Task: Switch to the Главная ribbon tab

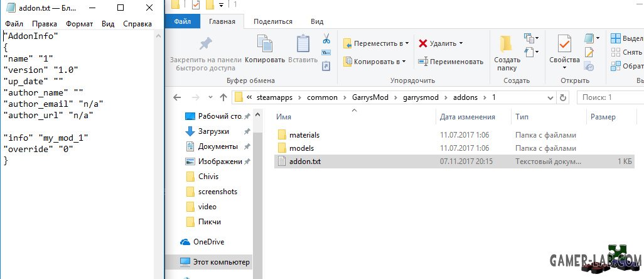Action: coord(222,21)
